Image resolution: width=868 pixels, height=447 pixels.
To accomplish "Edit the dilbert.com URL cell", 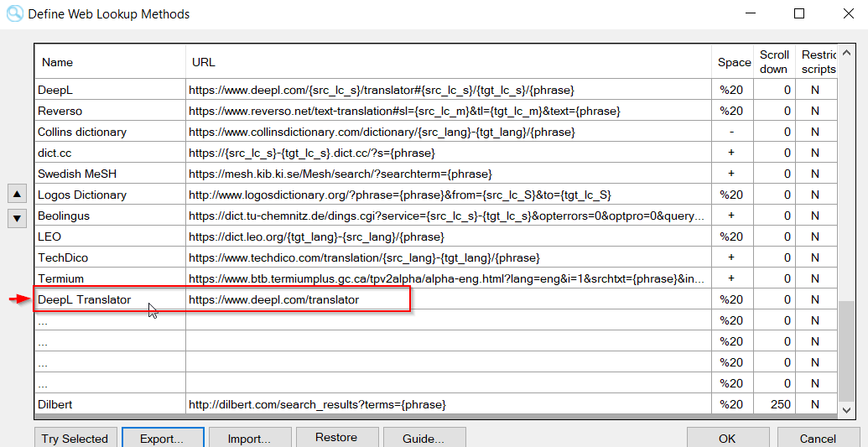I will click(449, 404).
